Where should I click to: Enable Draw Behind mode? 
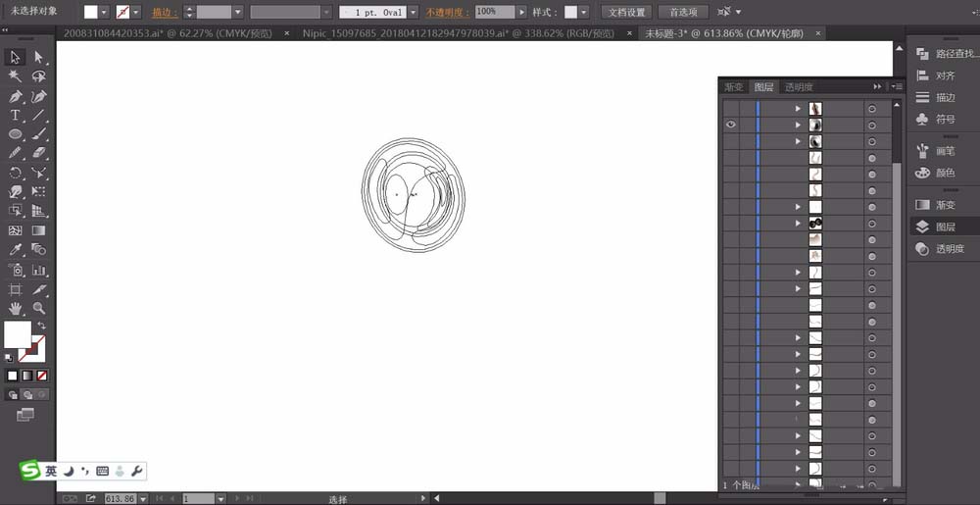click(x=27, y=395)
